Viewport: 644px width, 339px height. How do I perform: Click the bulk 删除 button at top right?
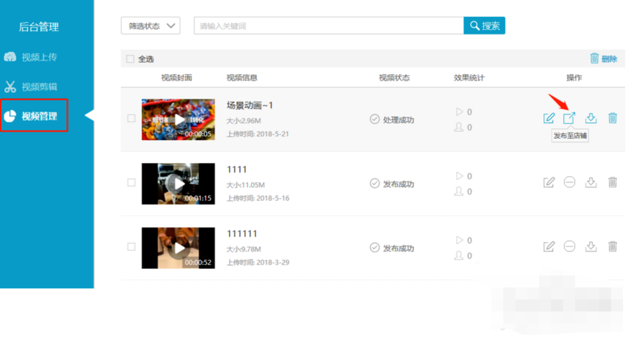(604, 59)
